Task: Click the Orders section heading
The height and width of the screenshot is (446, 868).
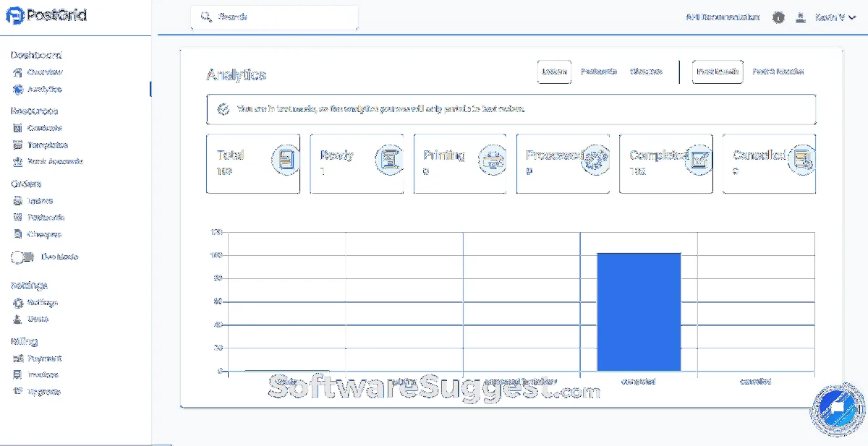Action: [26, 184]
